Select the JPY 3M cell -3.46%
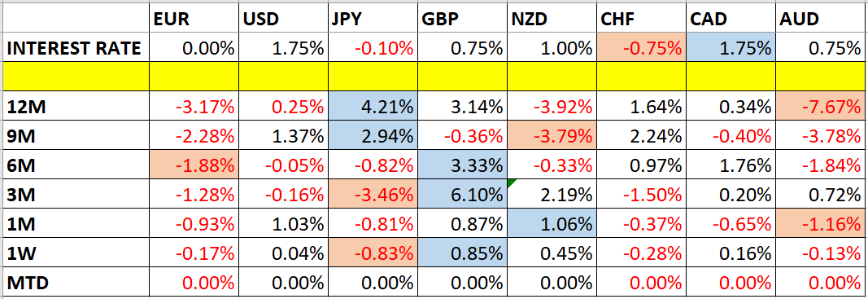The image size is (868, 299). coord(372,194)
